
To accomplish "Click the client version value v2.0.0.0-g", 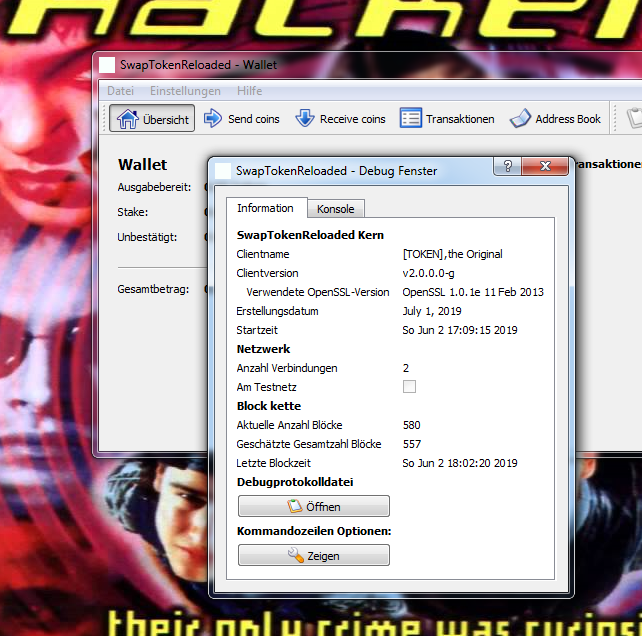I will tap(428, 273).
